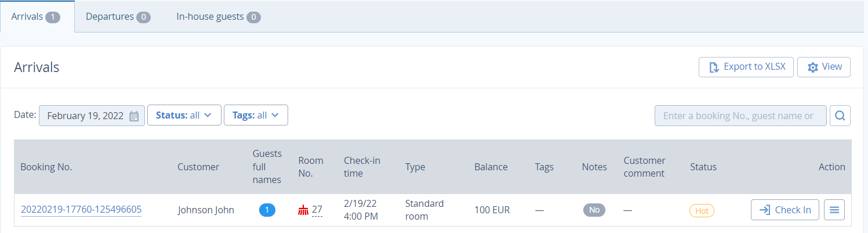Viewport: 868px width, 233px height.
Task: Open the February 19, 2022 date picker
Action: click(x=92, y=116)
